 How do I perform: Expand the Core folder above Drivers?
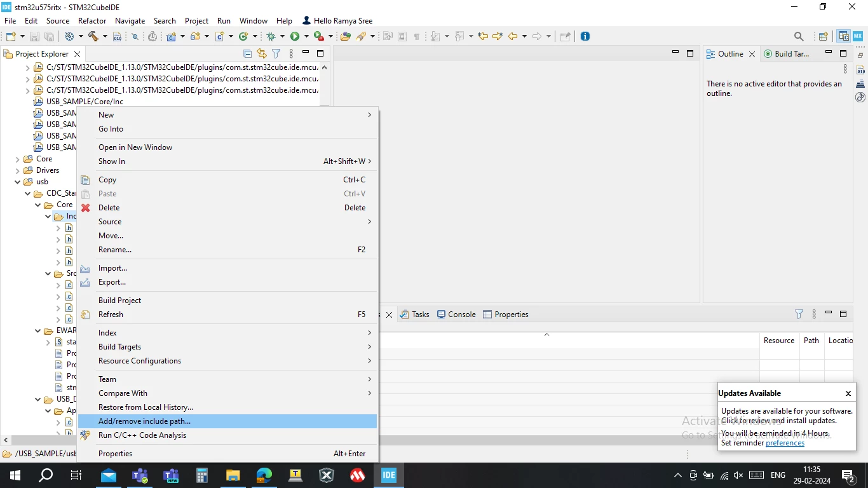tap(18, 159)
